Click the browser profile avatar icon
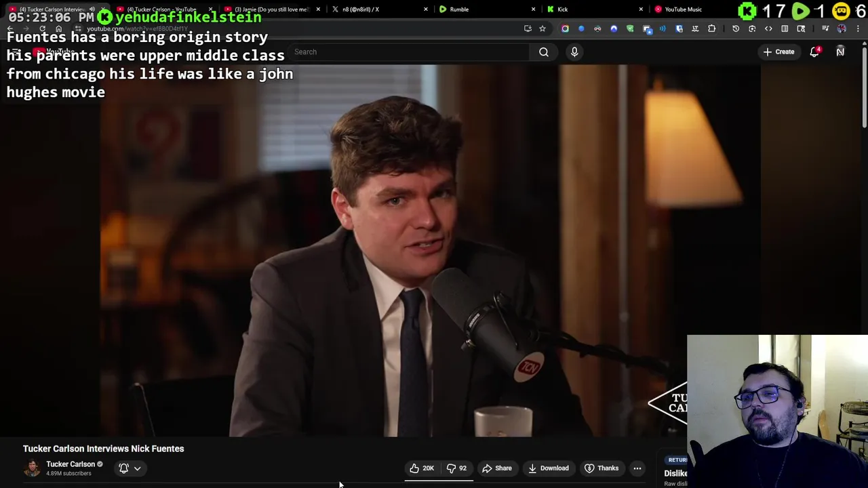 pyautogui.click(x=842, y=28)
